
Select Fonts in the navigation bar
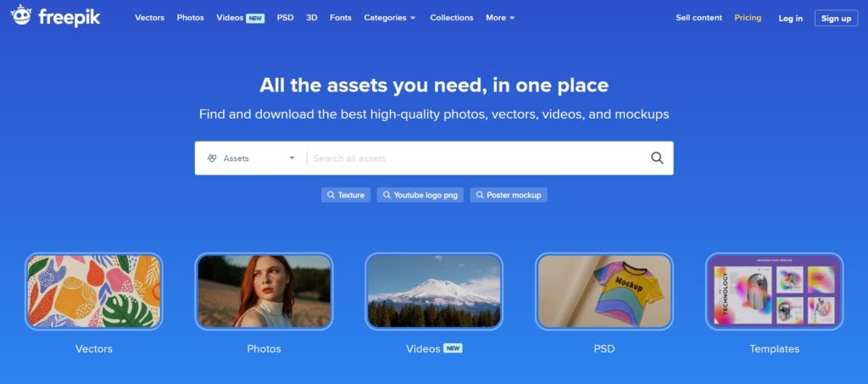[341, 18]
